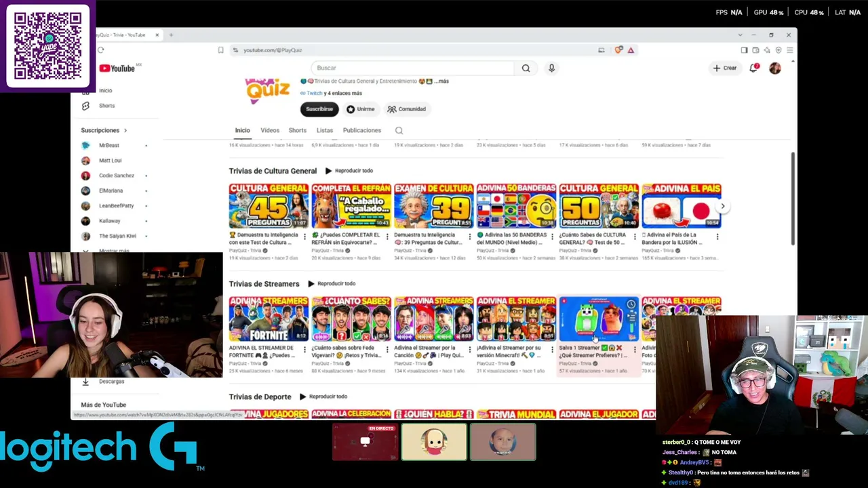Open more options for 45 Preguntas video
The image size is (868, 488).
coord(304,237)
